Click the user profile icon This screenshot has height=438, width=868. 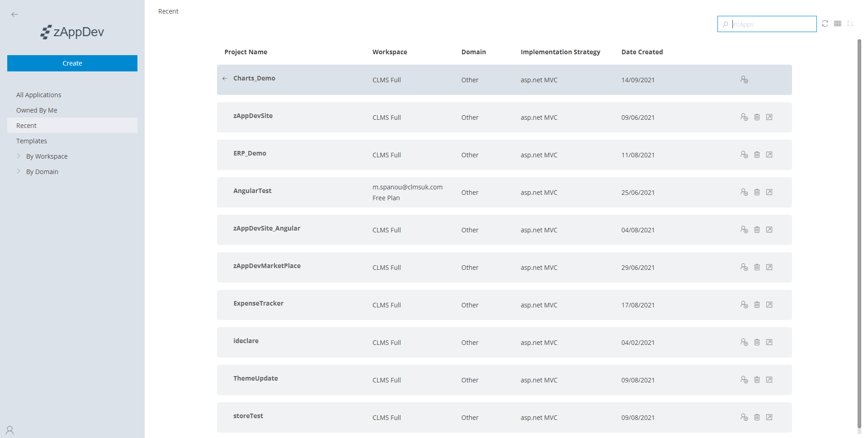(10, 430)
